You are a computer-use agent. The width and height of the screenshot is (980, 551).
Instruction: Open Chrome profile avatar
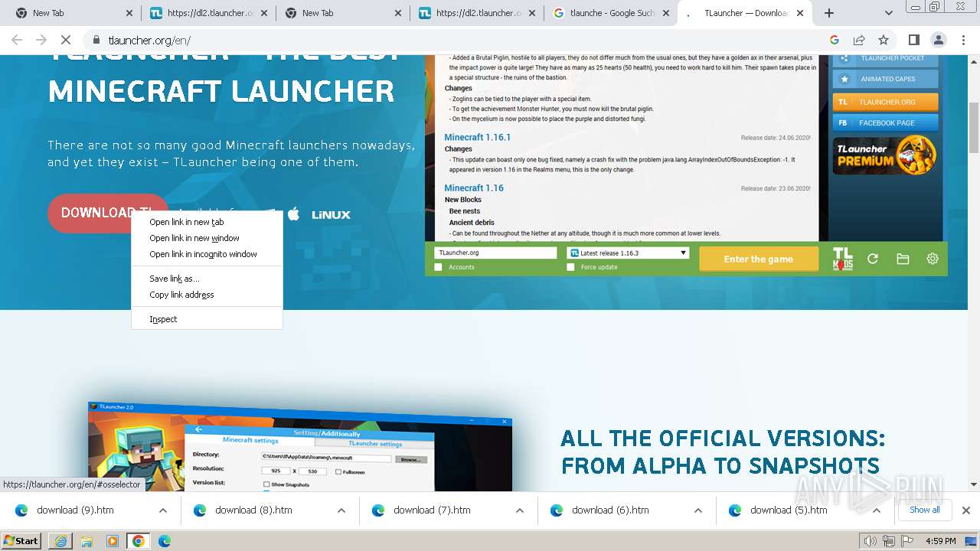(938, 41)
